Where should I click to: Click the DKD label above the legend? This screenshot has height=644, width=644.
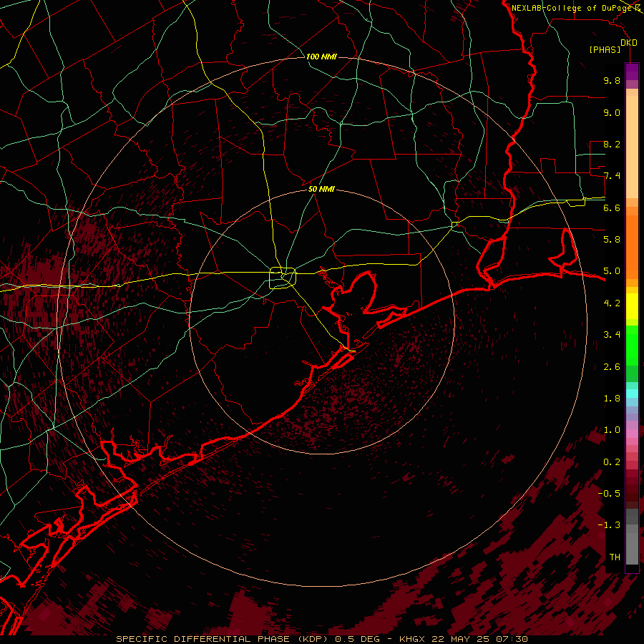[629, 42]
